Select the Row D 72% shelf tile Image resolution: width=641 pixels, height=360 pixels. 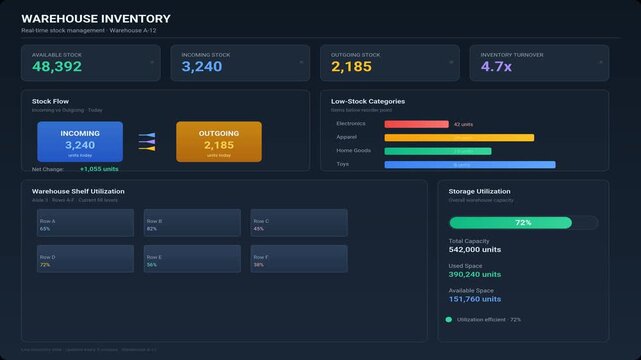point(85,259)
